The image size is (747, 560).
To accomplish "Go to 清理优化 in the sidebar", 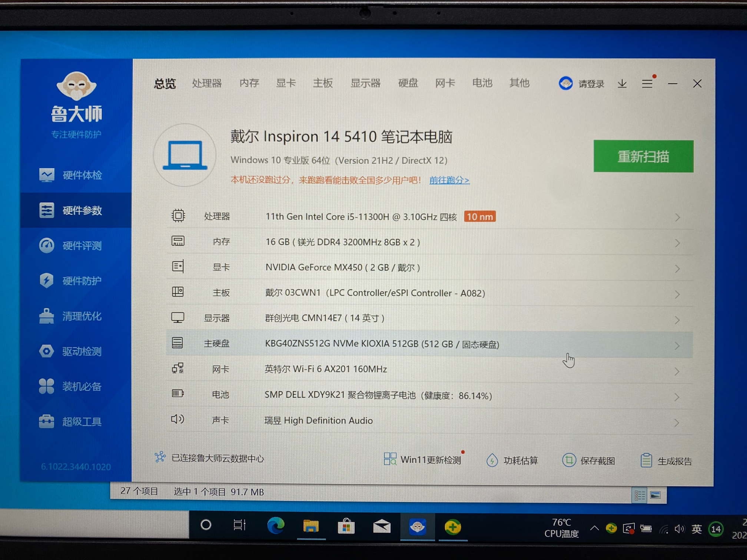I will (82, 316).
